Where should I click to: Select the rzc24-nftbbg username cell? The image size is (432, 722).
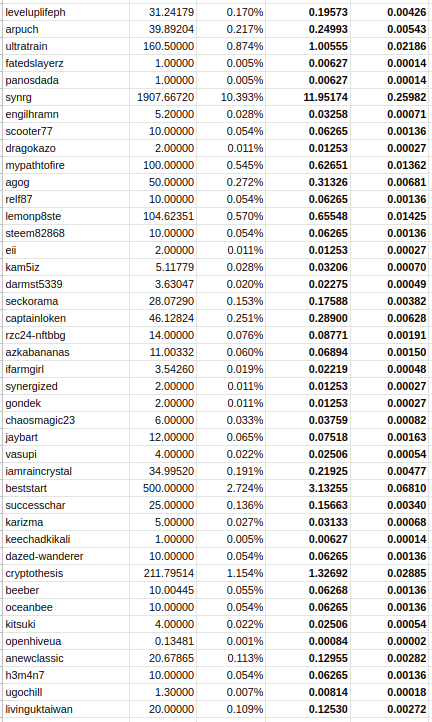click(66, 335)
